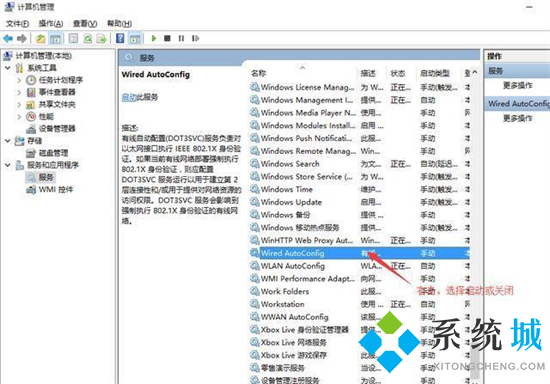Collapse the 系统工具 tree node

tap(8, 68)
